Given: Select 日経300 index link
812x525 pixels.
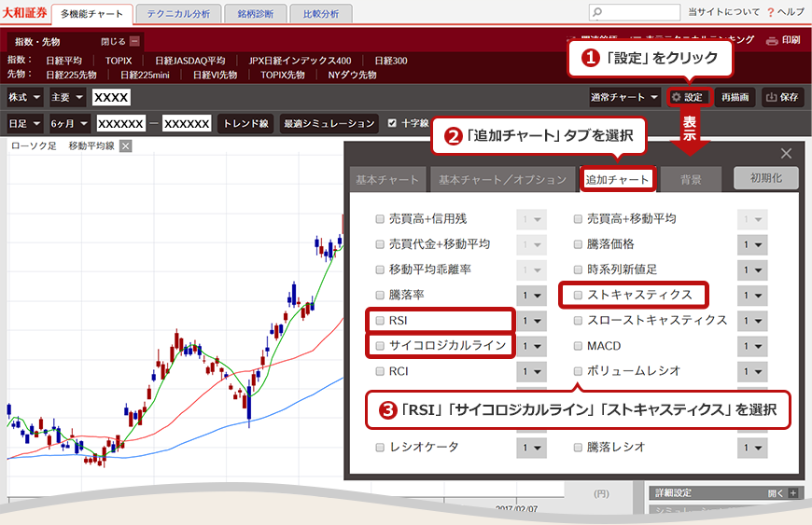Looking at the screenshot, I should pyautogui.click(x=391, y=61).
